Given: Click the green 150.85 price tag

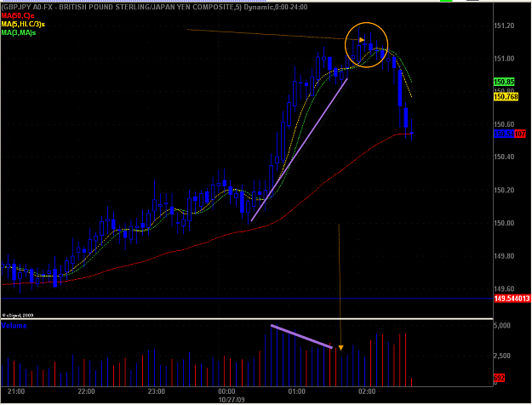Looking at the screenshot, I should 504,82.
